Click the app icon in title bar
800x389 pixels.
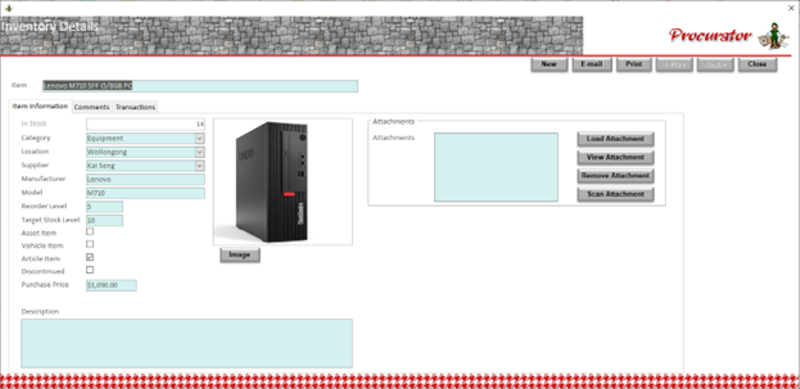(9, 8)
